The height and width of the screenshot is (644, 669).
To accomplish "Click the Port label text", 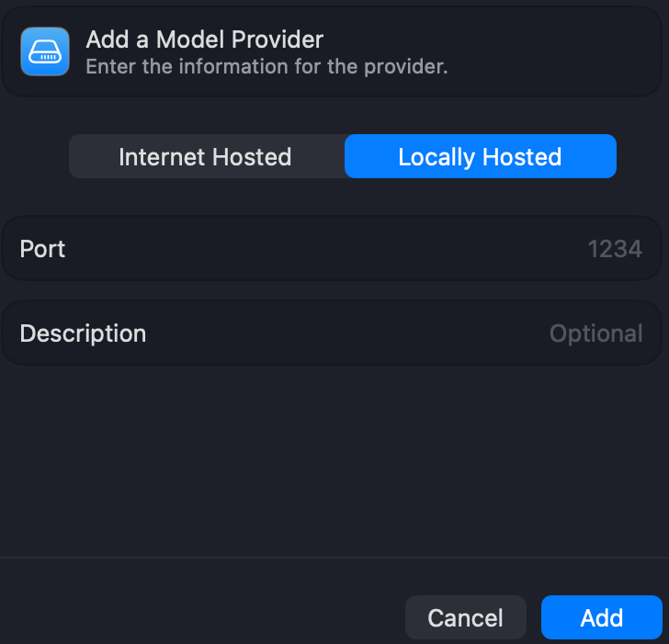I will (42, 249).
